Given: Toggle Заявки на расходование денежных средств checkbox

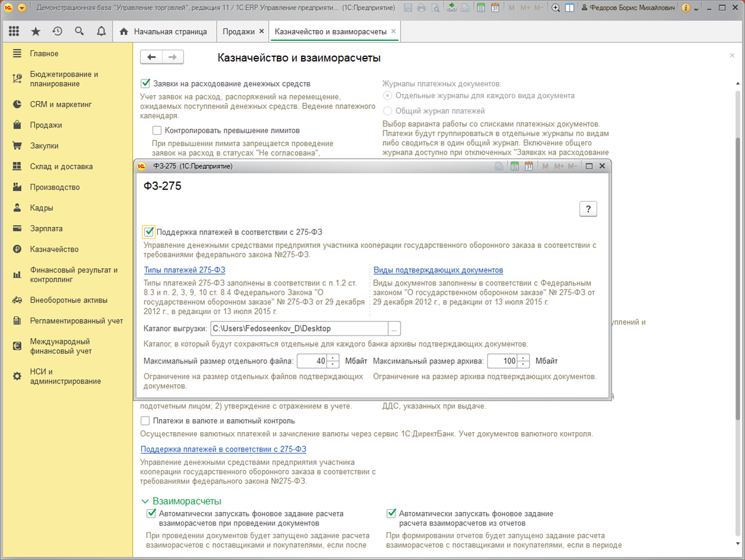Looking at the screenshot, I should [146, 83].
